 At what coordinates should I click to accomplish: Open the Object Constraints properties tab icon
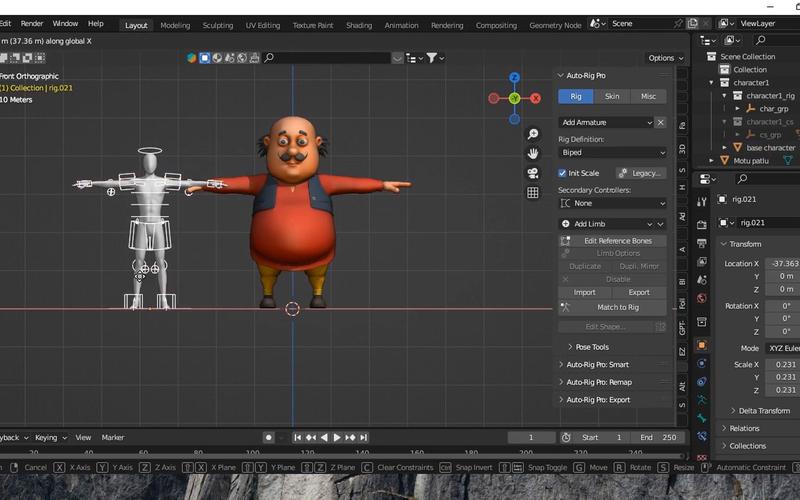(x=702, y=381)
